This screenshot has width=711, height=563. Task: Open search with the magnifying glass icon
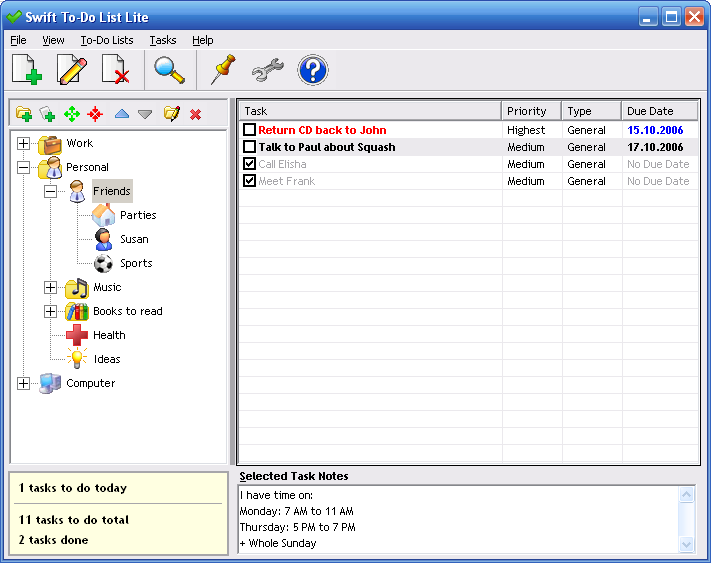click(169, 71)
